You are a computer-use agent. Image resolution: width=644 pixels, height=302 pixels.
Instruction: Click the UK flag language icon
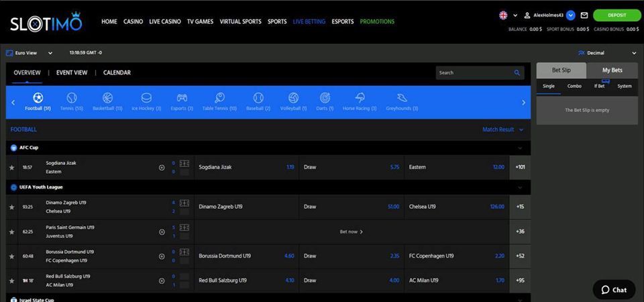pos(503,15)
